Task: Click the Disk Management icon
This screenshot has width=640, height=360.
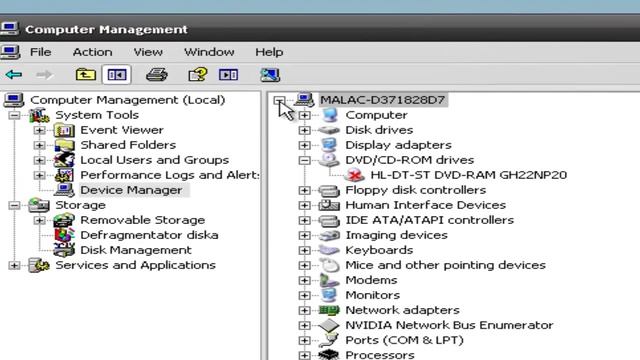Action: 64,250
